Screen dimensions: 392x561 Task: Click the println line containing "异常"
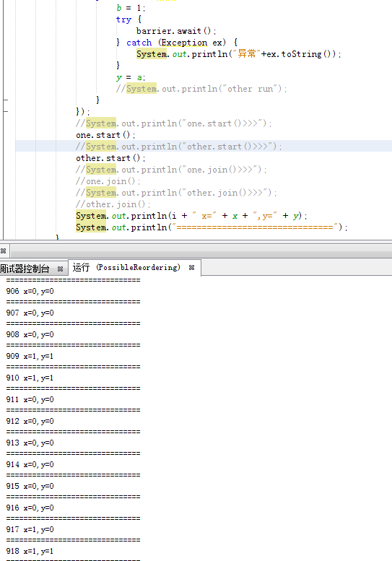(x=238, y=54)
